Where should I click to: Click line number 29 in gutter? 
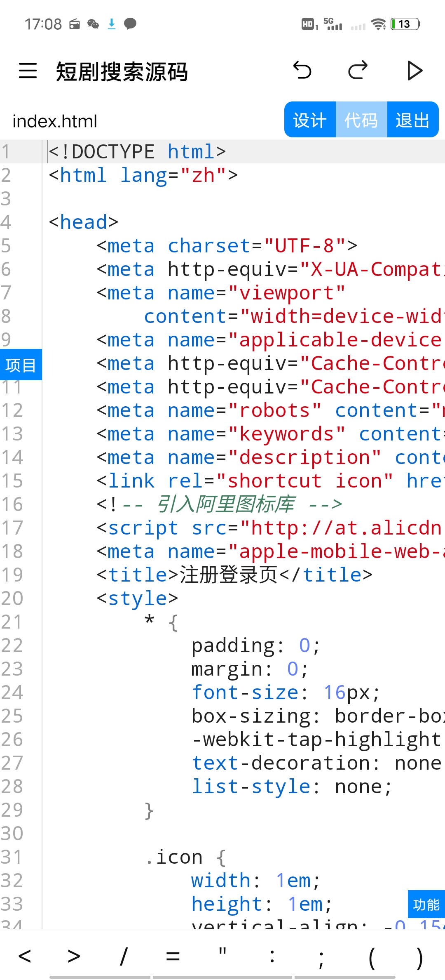[x=12, y=810]
